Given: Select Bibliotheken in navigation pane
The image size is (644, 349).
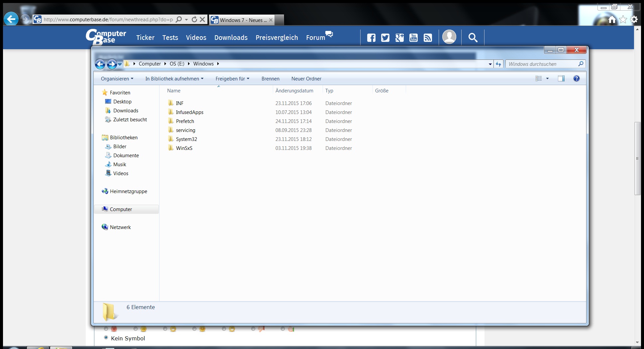Looking at the screenshot, I should 124,138.
